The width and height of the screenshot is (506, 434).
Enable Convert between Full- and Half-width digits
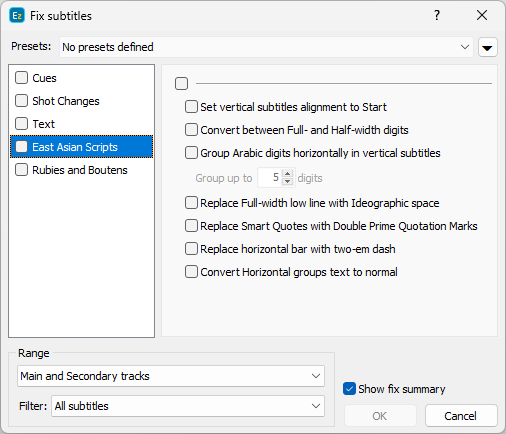point(191,130)
